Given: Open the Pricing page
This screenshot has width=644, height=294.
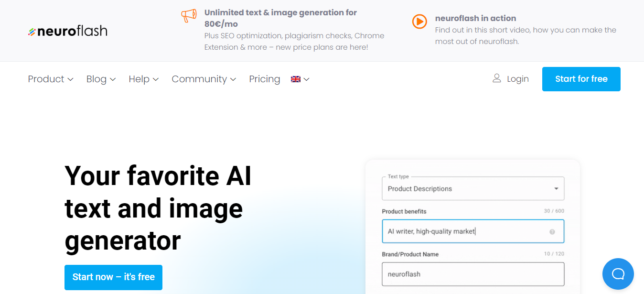Looking at the screenshot, I should [x=265, y=79].
